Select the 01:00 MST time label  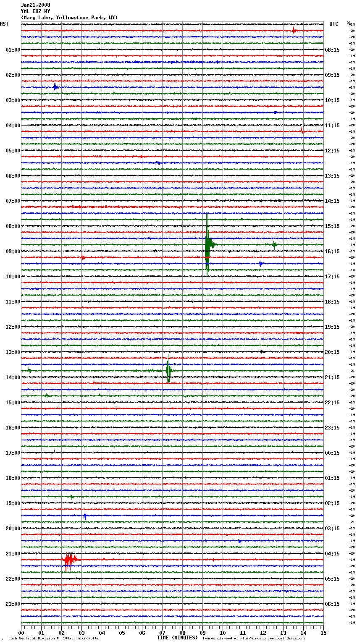tap(13, 50)
